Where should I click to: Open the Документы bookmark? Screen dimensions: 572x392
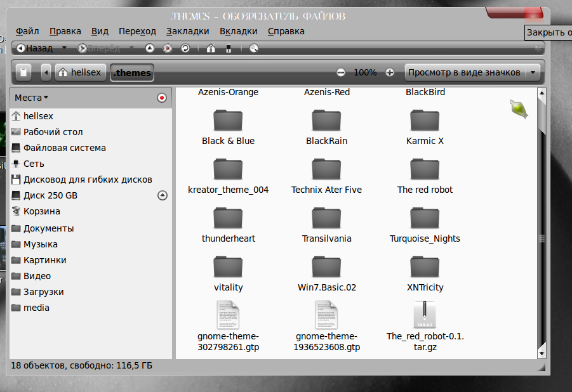(x=91, y=228)
